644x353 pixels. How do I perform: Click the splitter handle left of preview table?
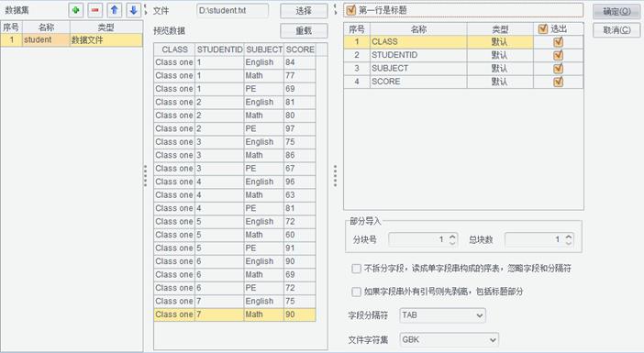tap(145, 176)
